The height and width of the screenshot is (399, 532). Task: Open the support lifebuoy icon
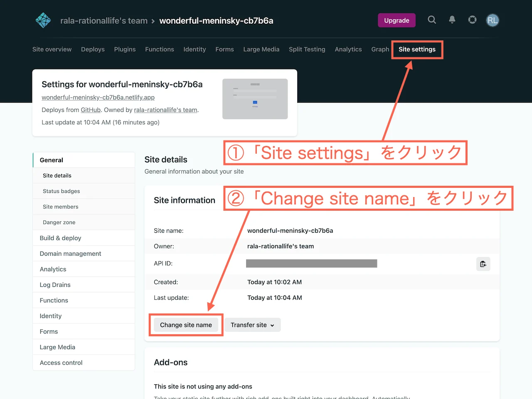pos(472,20)
